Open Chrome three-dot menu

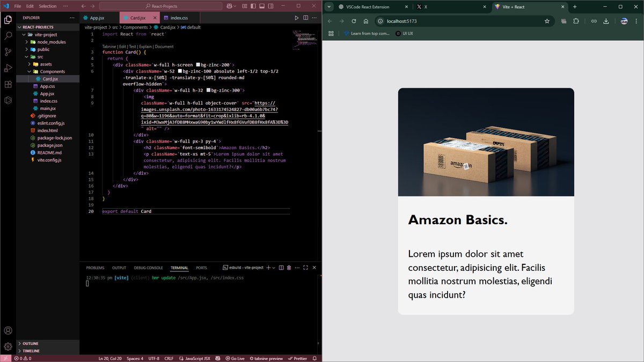pos(636,21)
